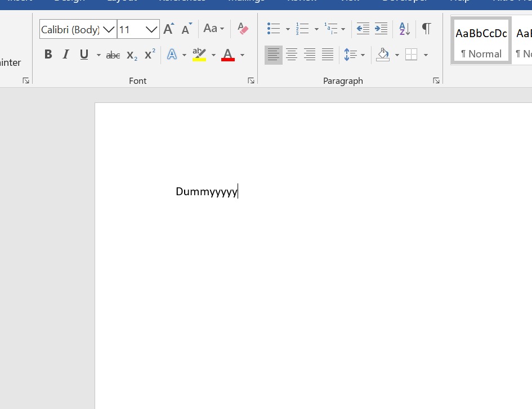Open the Paragraph dialog launcher

(436, 81)
